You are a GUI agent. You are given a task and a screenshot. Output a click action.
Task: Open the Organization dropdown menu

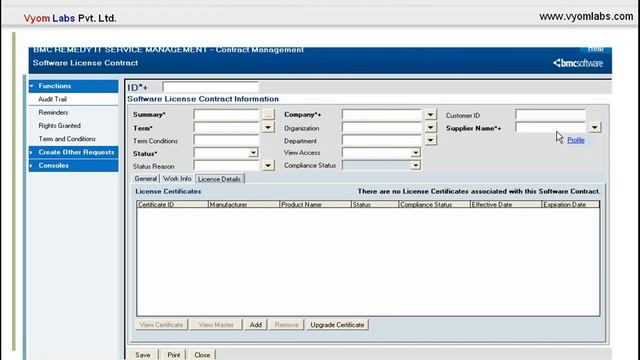(x=431, y=127)
